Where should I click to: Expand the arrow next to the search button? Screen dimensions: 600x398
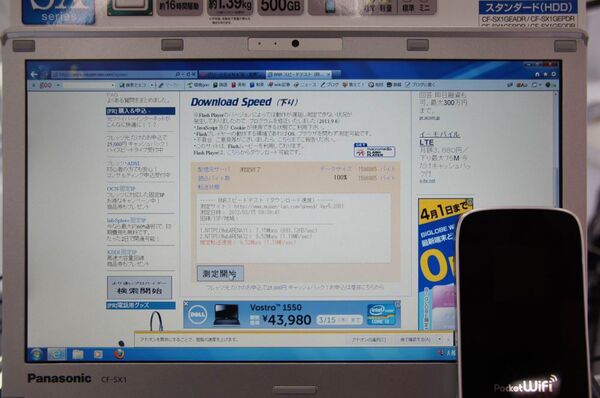coord(153,85)
